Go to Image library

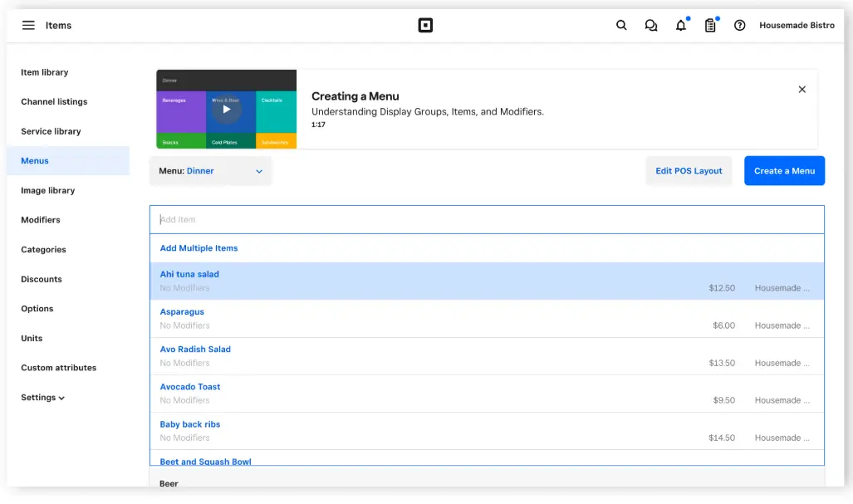pos(48,190)
